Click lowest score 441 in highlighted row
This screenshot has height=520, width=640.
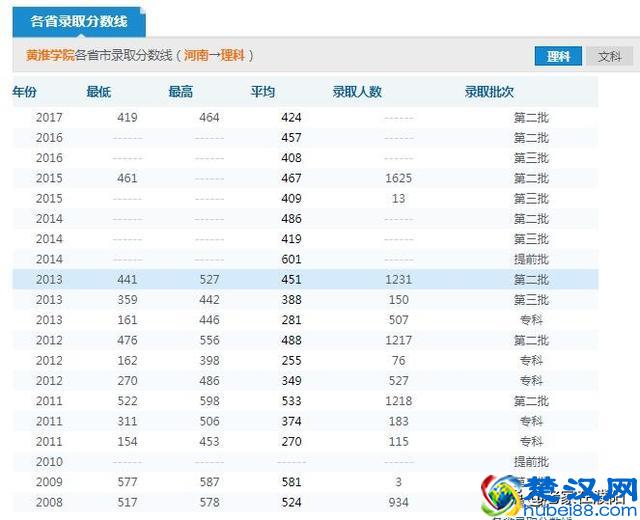[x=127, y=280]
